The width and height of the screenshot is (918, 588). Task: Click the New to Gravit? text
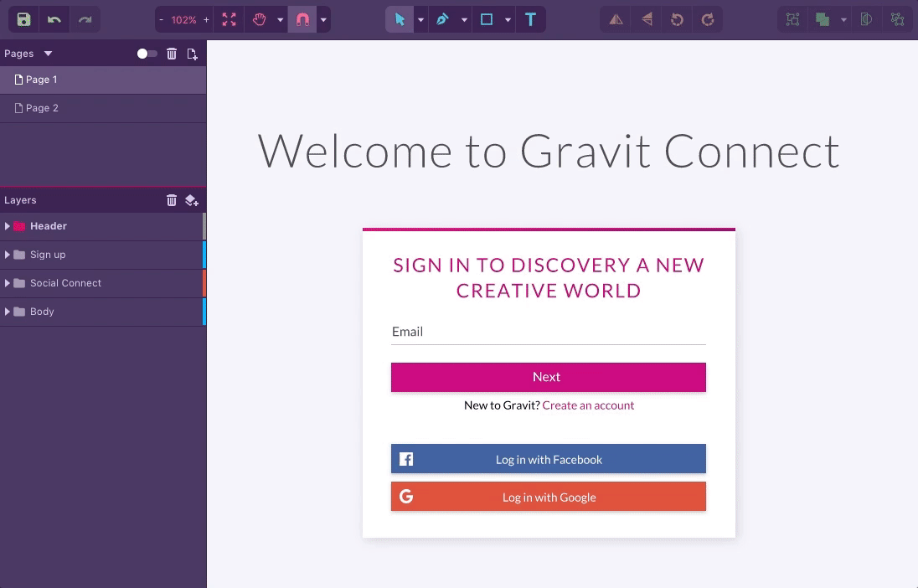click(x=502, y=405)
